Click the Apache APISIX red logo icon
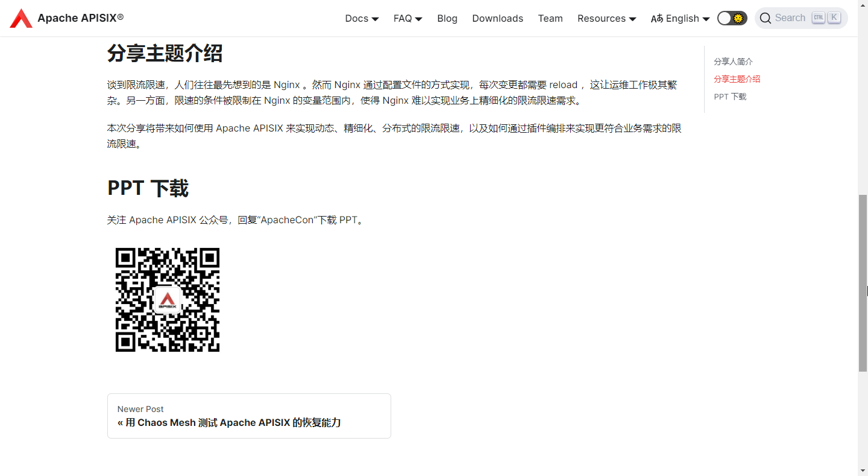 click(21, 18)
